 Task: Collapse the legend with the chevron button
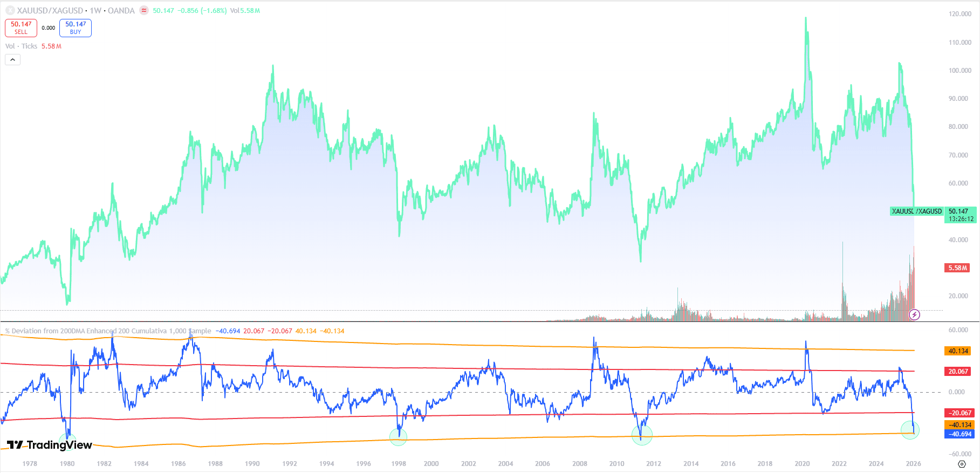12,60
